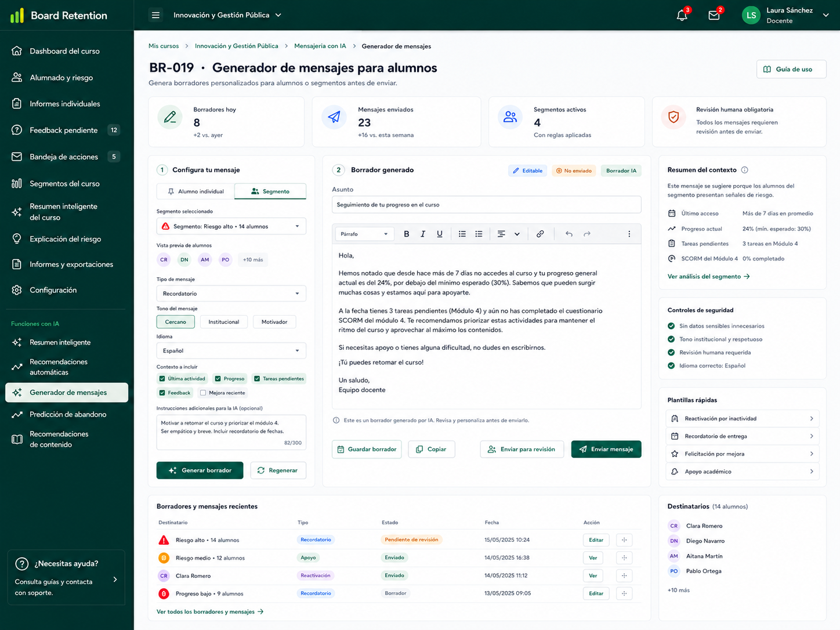Switch to Alumno individual tab

195,191
